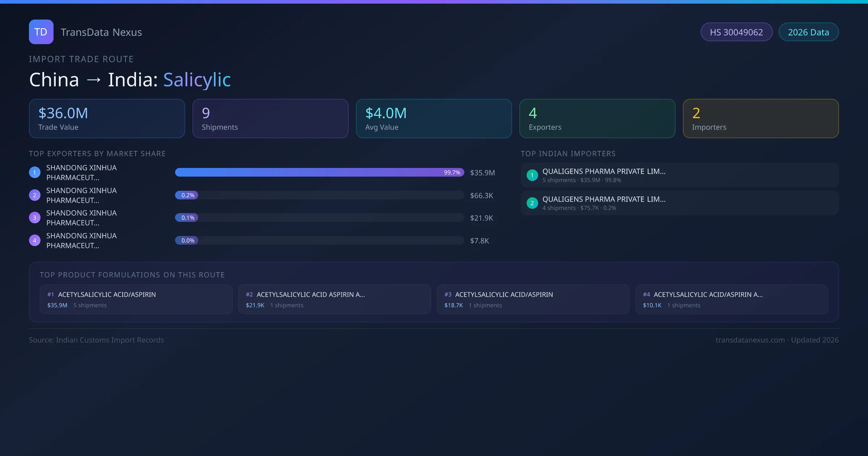Click rank 2 exporter badge icon

pyautogui.click(x=35, y=195)
